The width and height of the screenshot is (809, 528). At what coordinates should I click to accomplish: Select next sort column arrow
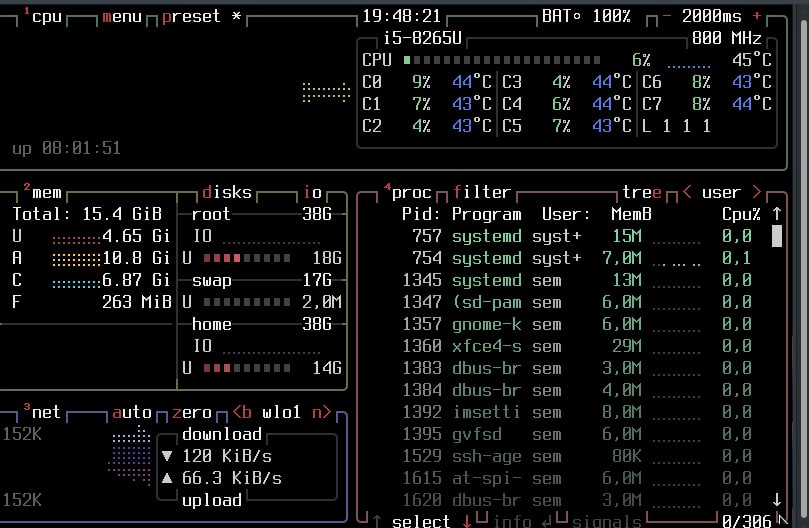click(756, 192)
